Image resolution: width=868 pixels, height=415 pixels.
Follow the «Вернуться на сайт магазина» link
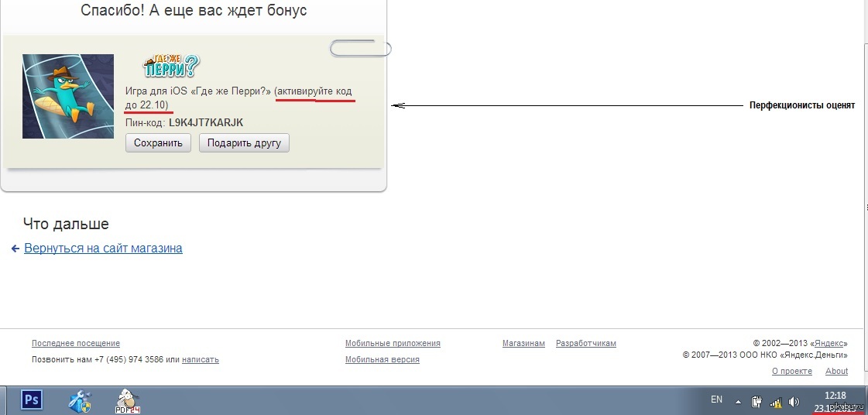click(x=103, y=249)
